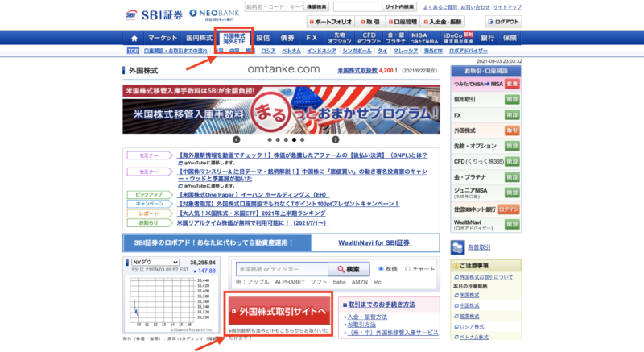This screenshot has height=352, width=644.
Task: Open the インドネシア sub-navigation link
Action: 321,51
